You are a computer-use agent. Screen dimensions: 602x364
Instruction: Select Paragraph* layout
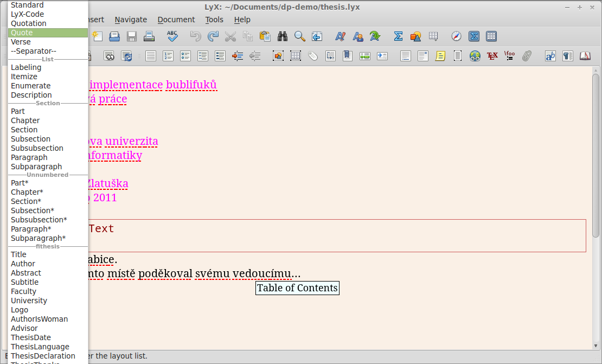click(48, 229)
